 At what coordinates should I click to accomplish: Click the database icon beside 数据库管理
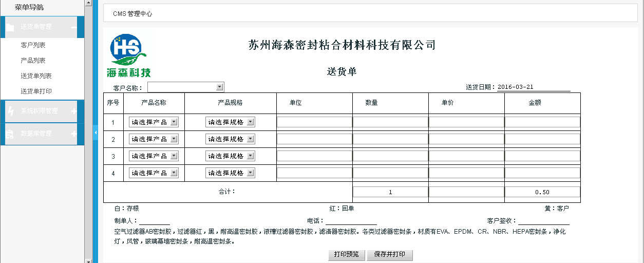pyautogui.click(x=10, y=134)
